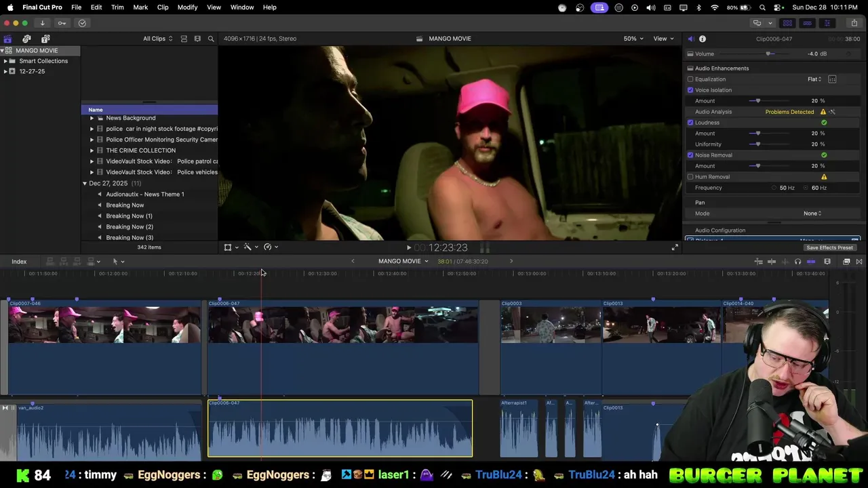The width and height of the screenshot is (868, 488).
Task: Enable the Equalization checkbox
Action: tap(690, 79)
